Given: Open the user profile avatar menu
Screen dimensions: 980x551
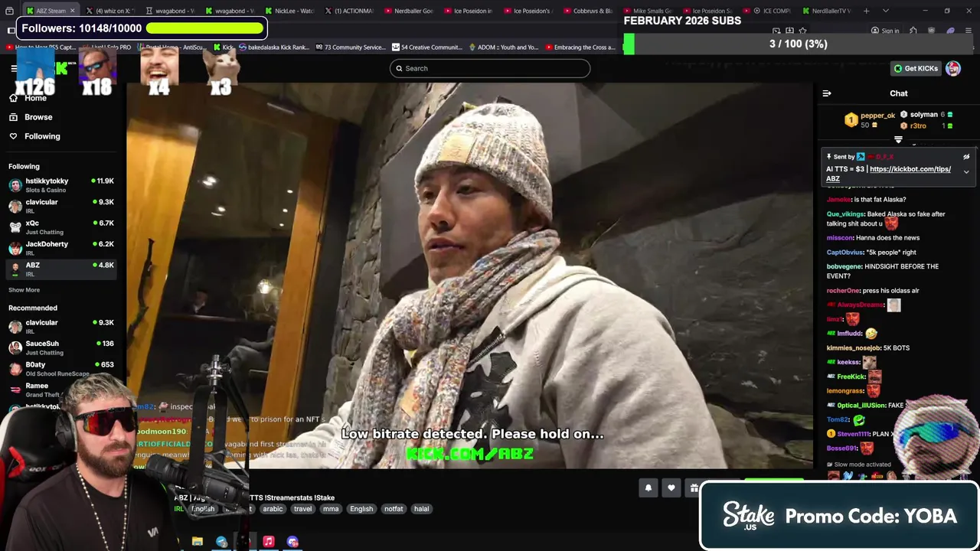Looking at the screenshot, I should pos(953,68).
